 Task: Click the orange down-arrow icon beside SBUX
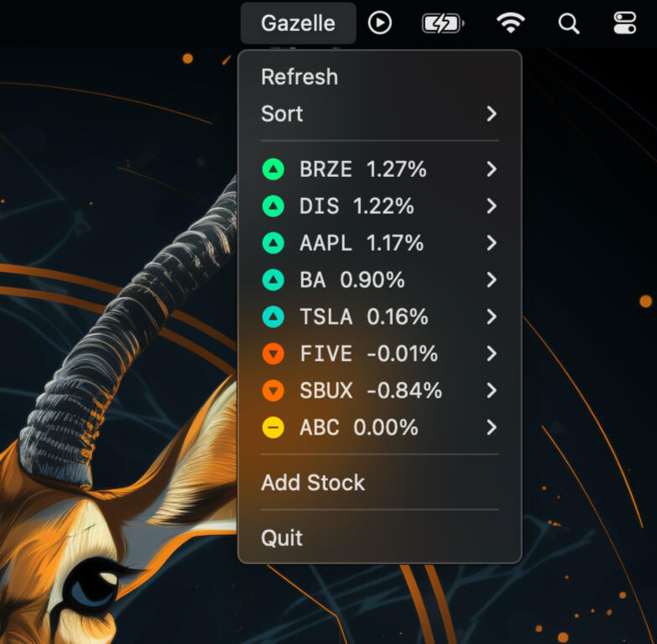point(274,391)
